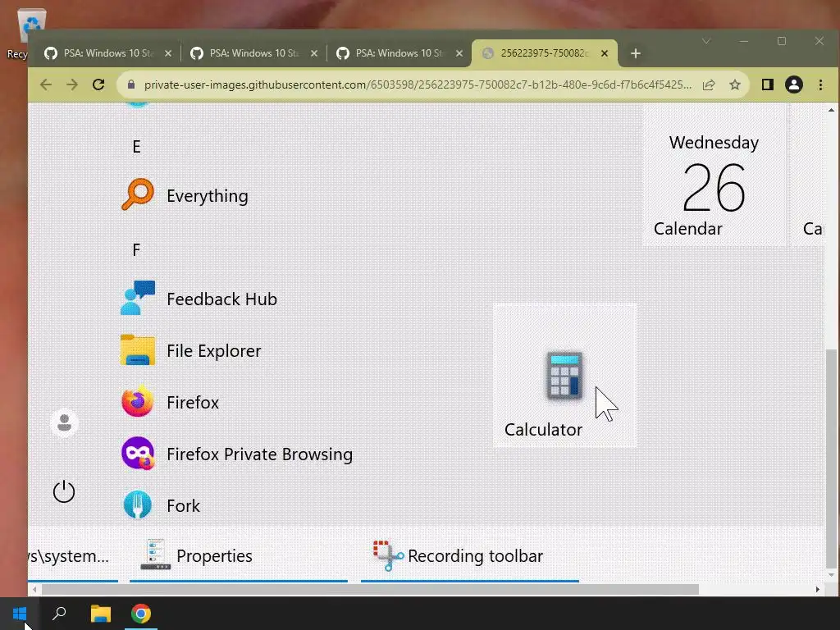840x630 pixels.
Task: Click the Calculator tile icon
Action: (564, 376)
